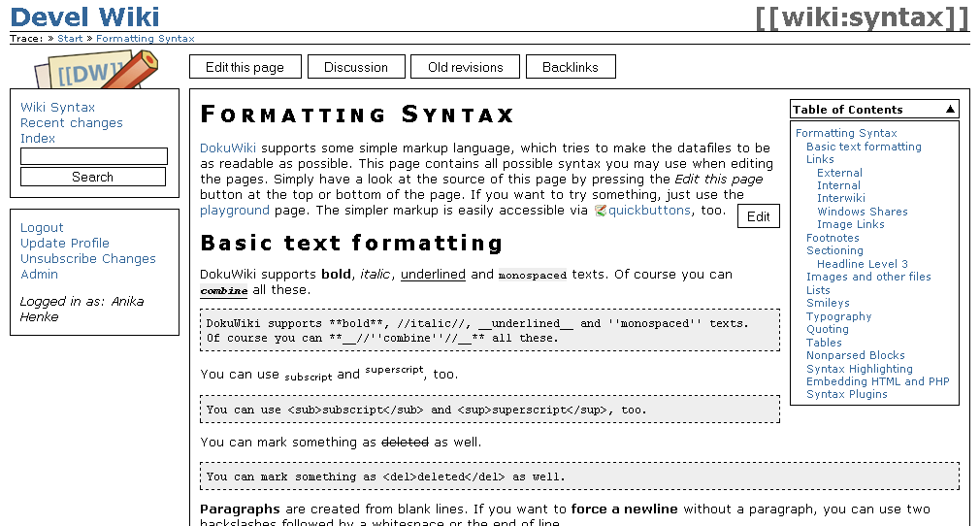Viewport: 980px width, 526px height.
Task: Open the Index sidebar link
Action: (38, 138)
